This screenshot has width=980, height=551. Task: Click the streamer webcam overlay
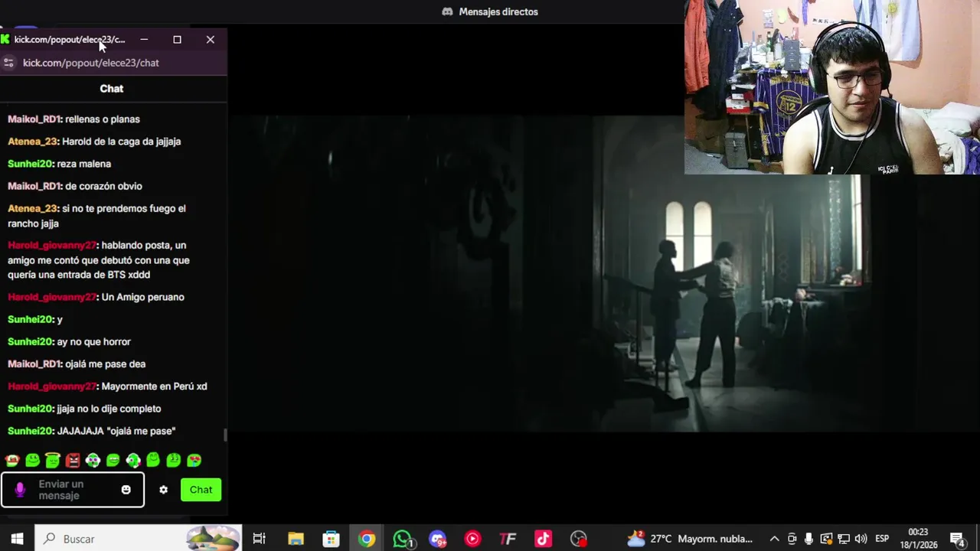(x=832, y=87)
